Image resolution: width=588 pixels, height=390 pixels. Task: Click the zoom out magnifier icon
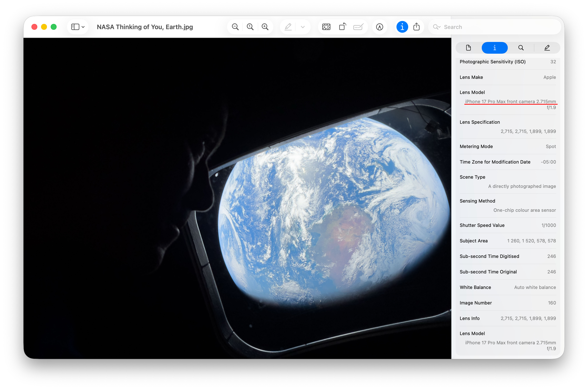click(x=235, y=27)
